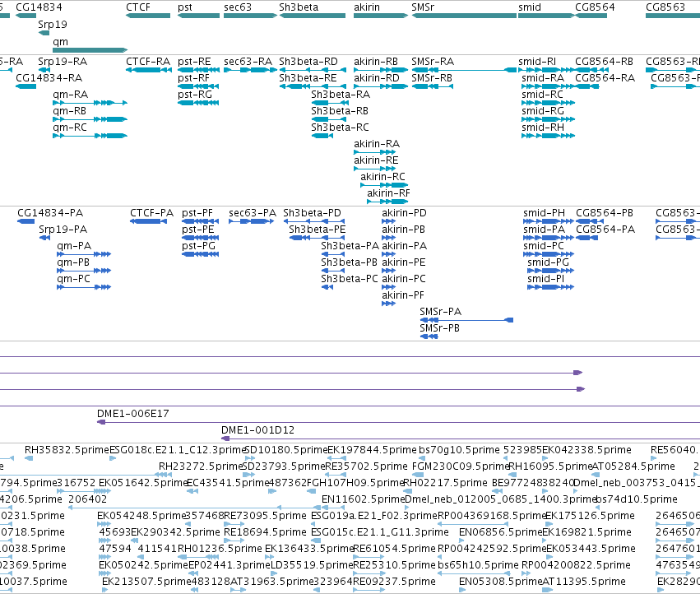Select the qm-RC transcript
700x594 pixels.
[90, 136]
